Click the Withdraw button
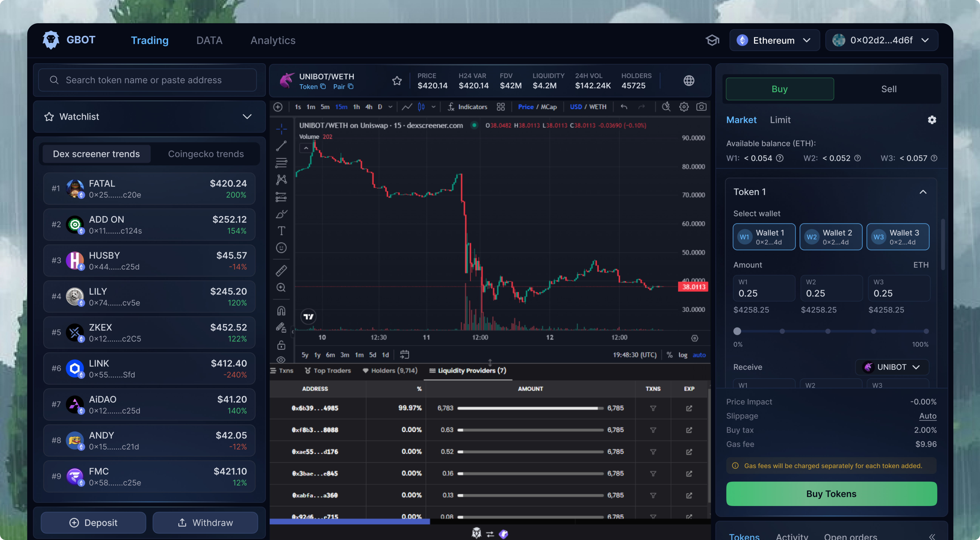Image resolution: width=980 pixels, height=540 pixels. 205,522
